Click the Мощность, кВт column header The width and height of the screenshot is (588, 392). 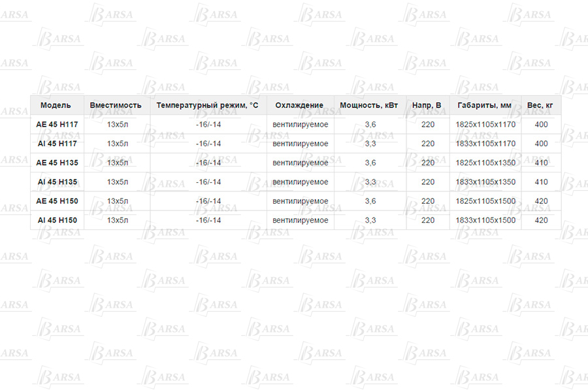click(x=369, y=105)
